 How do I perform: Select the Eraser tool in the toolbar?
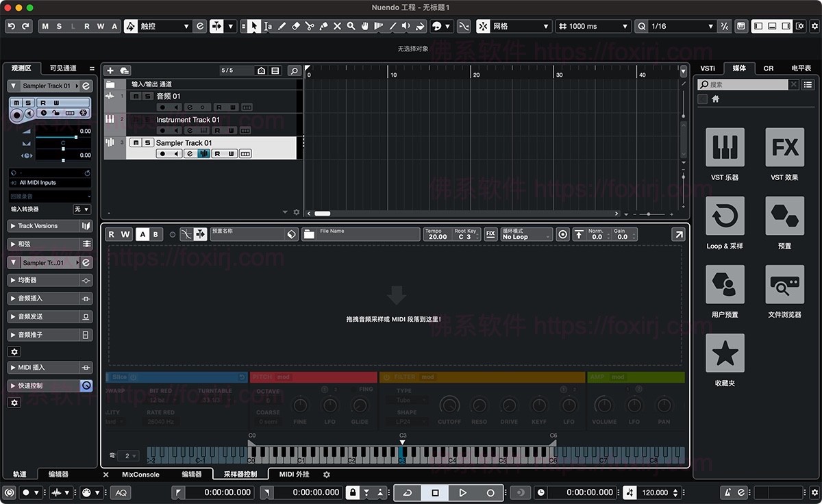tap(295, 26)
